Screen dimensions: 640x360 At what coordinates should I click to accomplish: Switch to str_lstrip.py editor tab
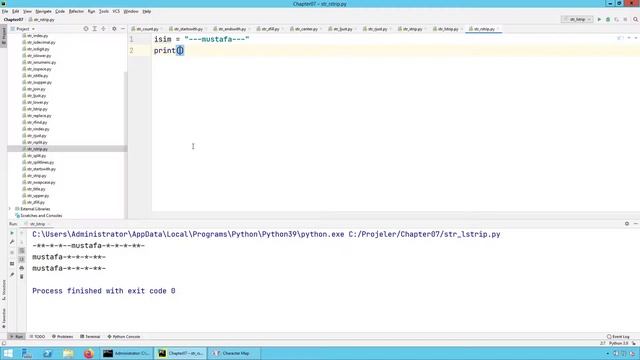coord(447,29)
